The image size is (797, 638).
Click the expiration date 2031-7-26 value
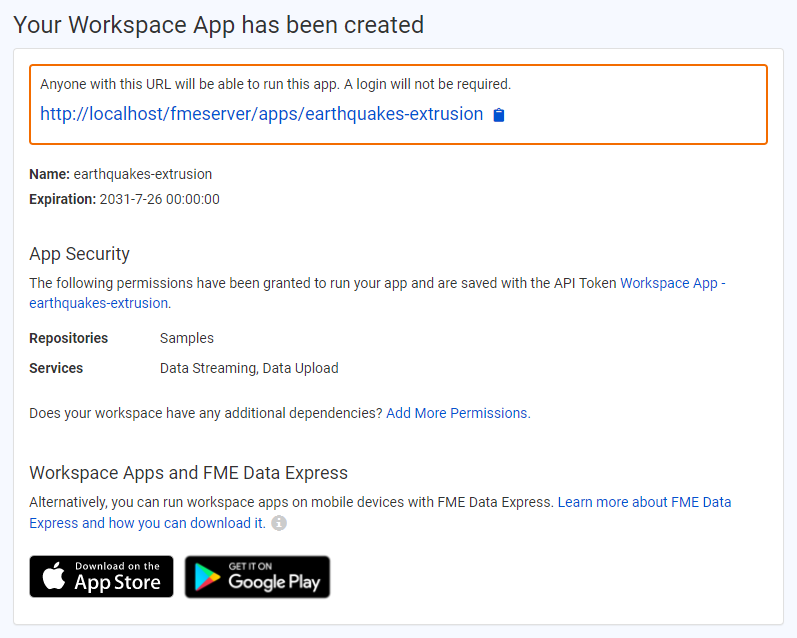(159, 199)
